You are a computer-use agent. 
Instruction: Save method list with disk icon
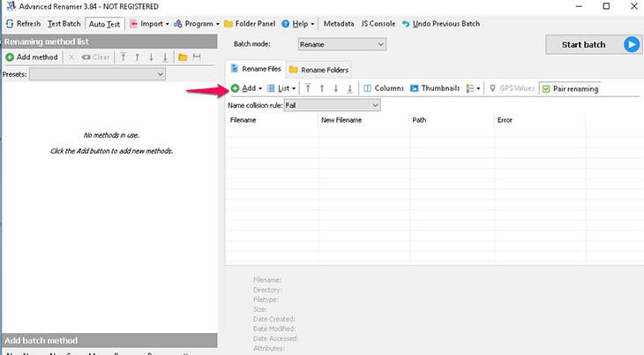[197, 57]
